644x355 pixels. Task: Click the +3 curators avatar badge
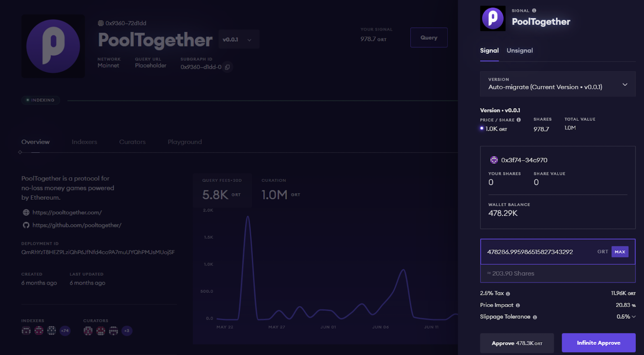[x=127, y=331]
